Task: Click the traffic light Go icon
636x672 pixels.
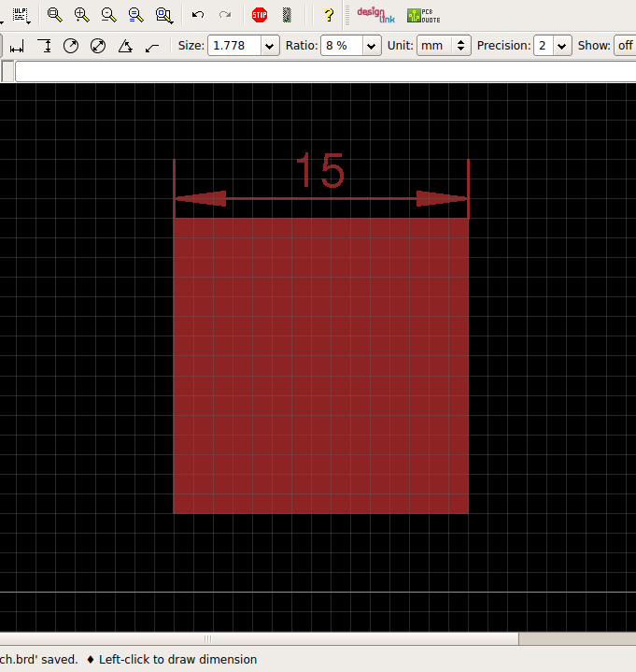Action: 287,15
